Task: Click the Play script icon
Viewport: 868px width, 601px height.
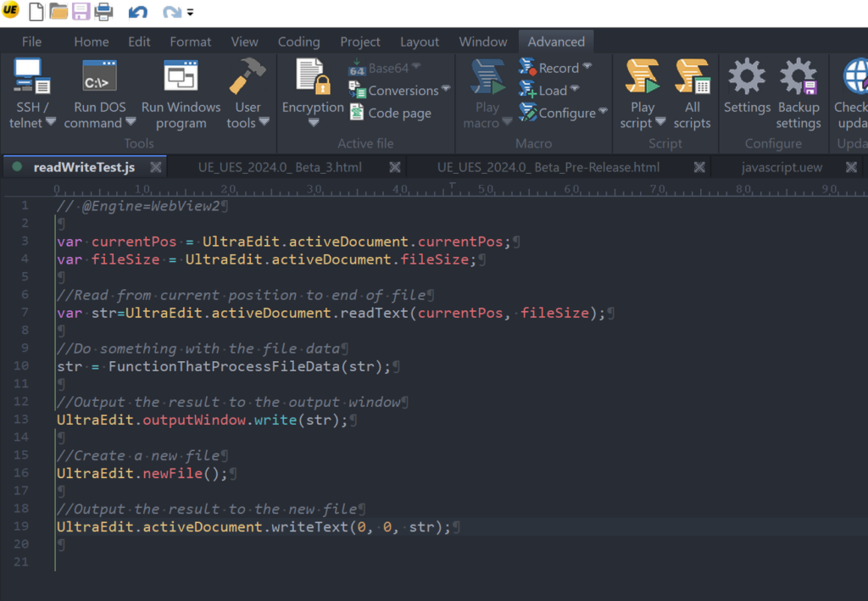Action: click(x=643, y=75)
